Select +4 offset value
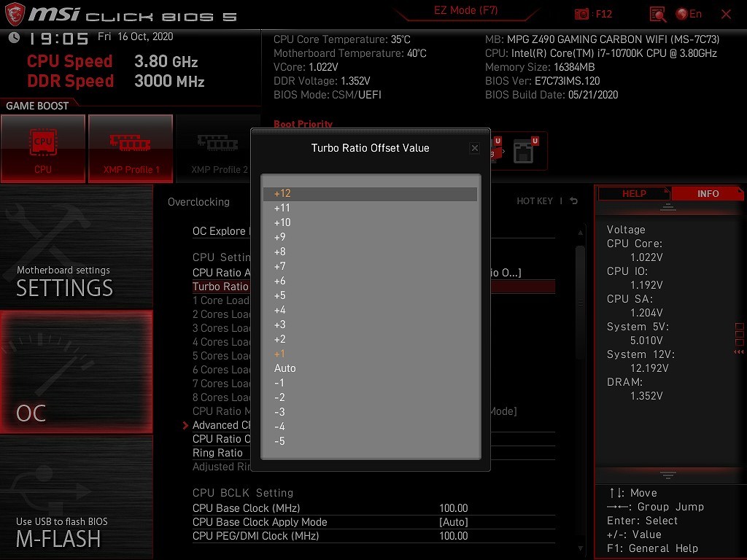This screenshot has width=747, height=560. (x=370, y=310)
